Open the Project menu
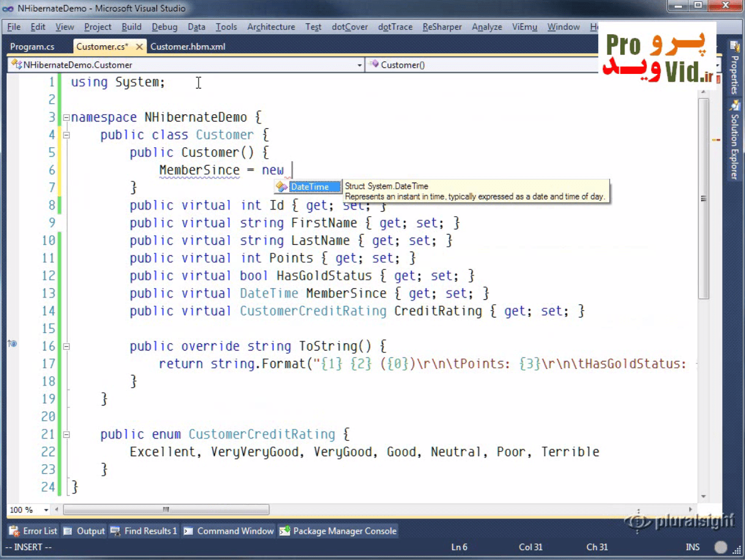The width and height of the screenshot is (745, 560). tap(98, 27)
